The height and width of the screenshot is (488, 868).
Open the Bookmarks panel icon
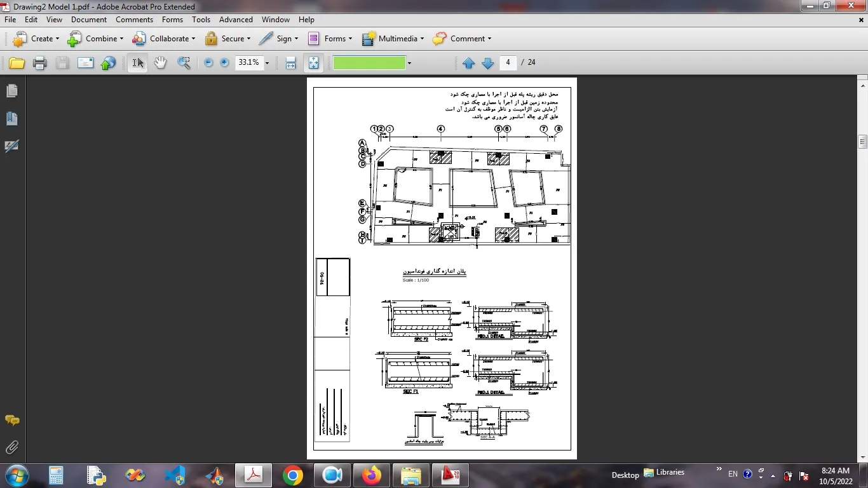tap(11, 119)
